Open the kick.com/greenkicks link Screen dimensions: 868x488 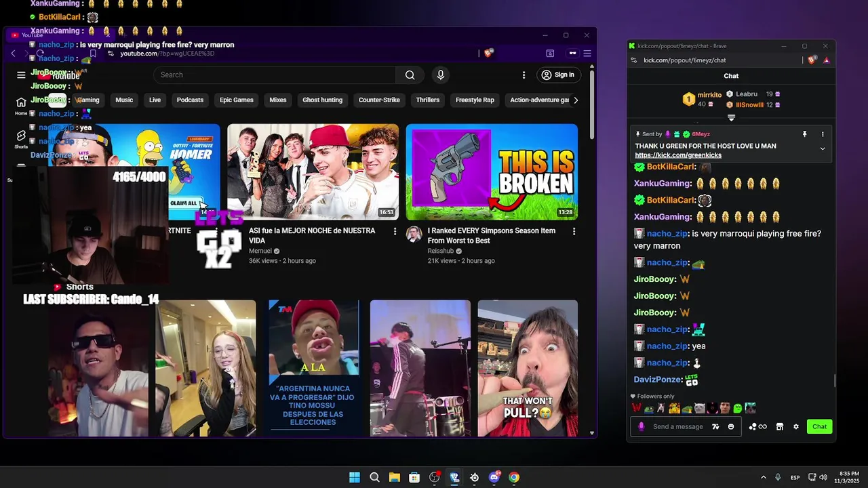(x=678, y=155)
